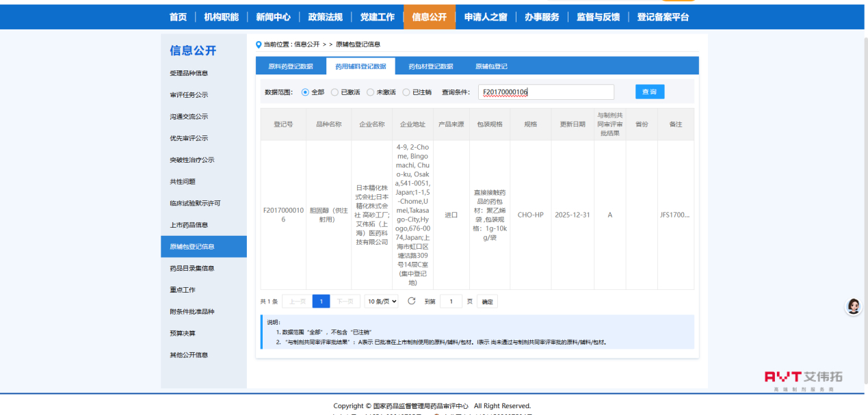Click the 确定 page jump button
Image resolution: width=868 pixels, height=415 pixels.
pos(487,302)
